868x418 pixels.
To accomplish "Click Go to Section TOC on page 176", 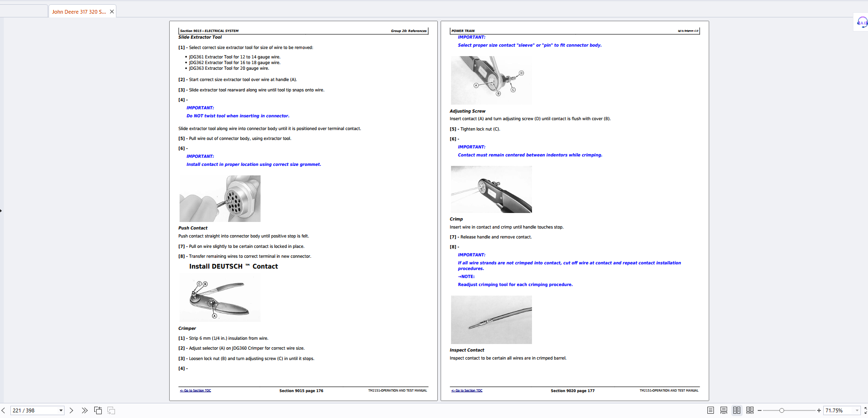I will pyautogui.click(x=196, y=391).
